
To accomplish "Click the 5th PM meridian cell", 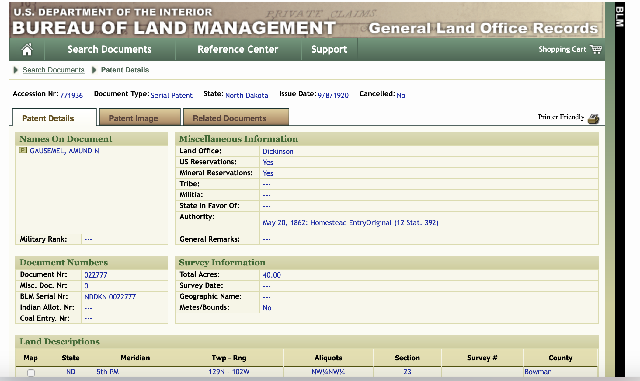I will tap(108, 372).
